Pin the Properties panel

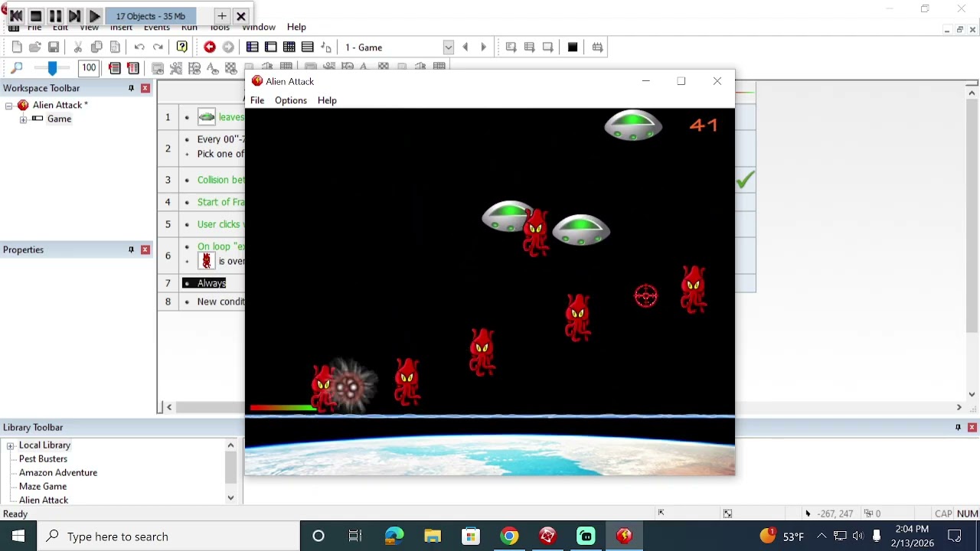click(x=131, y=249)
